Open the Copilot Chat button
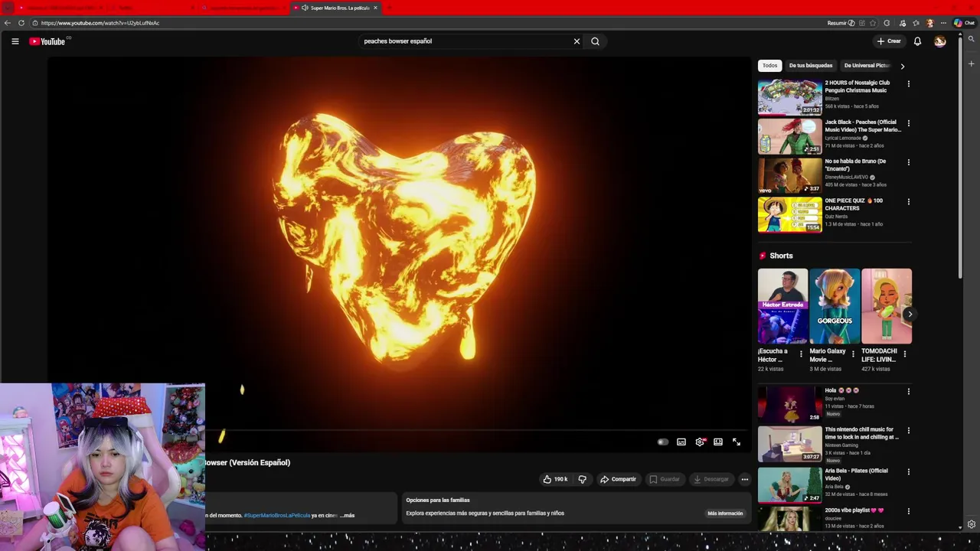Viewport: 980px width, 551px height. [964, 23]
